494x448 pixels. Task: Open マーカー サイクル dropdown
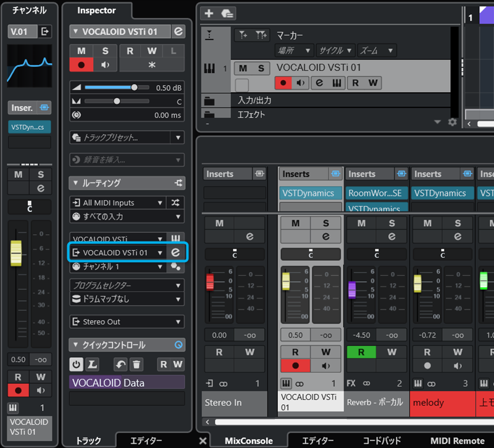[335, 51]
